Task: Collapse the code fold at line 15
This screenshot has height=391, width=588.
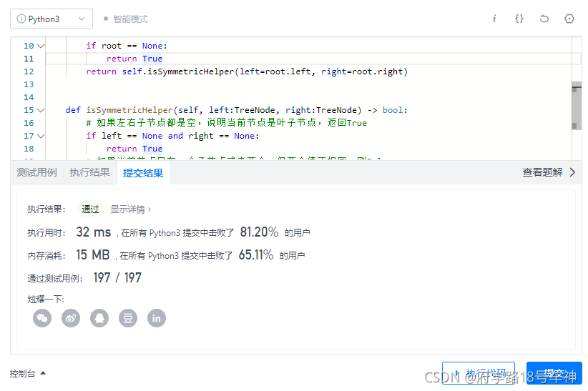Action: click(x=41, y=110)
